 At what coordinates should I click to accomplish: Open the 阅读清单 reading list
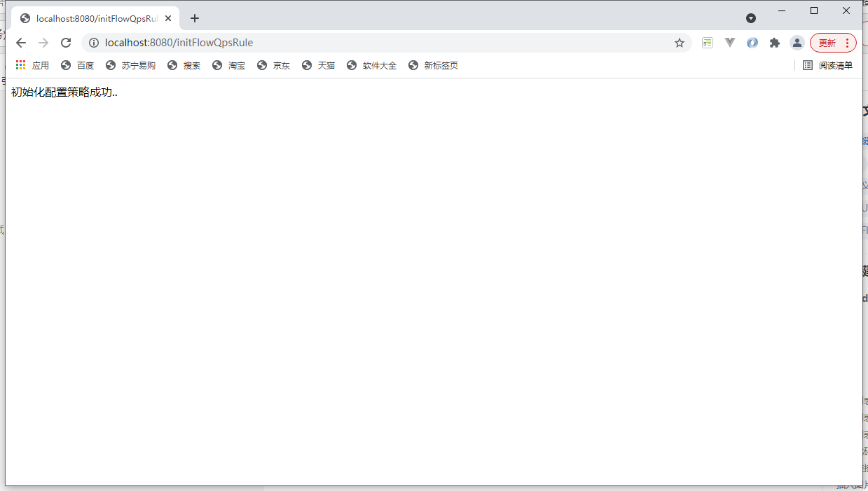827,65
